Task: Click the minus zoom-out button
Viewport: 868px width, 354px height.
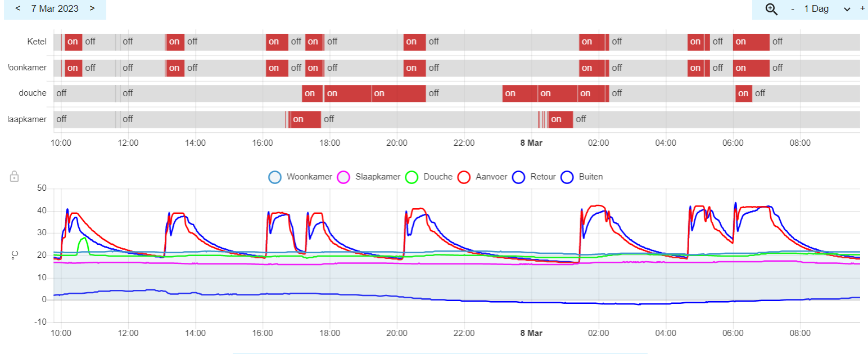Action: (793, 9)
